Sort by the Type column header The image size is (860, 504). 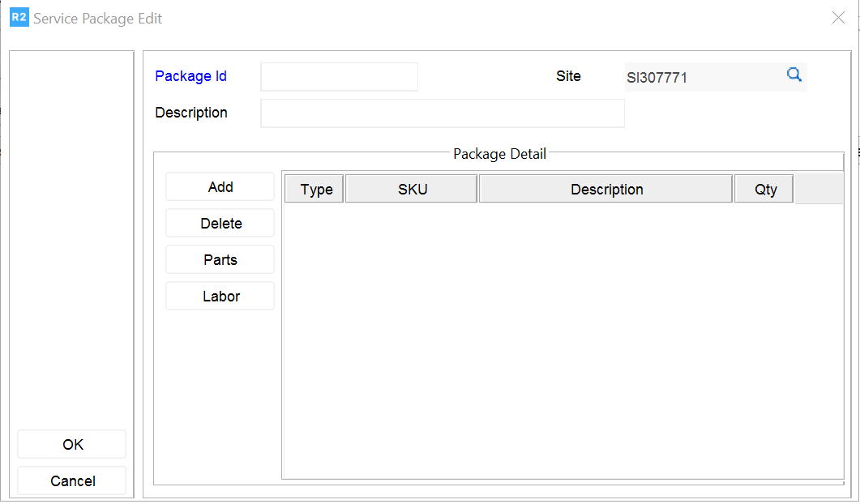(x=316, y=190)
